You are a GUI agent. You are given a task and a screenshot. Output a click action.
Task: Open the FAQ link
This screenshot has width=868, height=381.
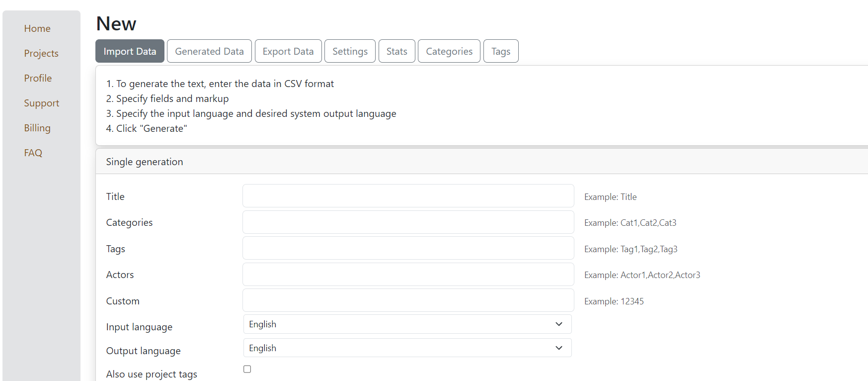point(33,153)
